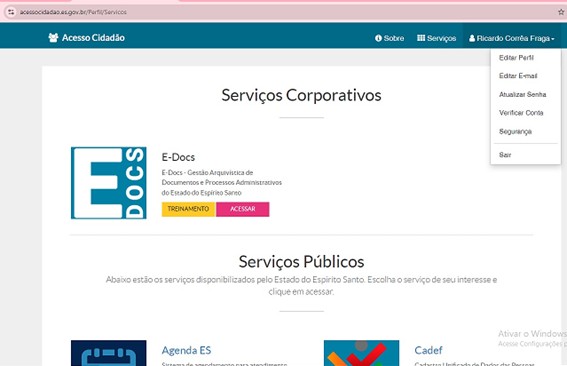
Task: Select Editar Perfil from user menu
Action: (516, 58)
